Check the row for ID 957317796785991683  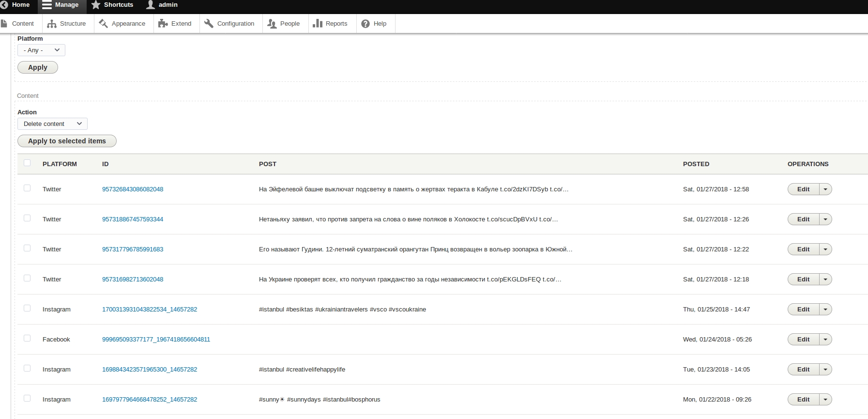coord(27,248)
